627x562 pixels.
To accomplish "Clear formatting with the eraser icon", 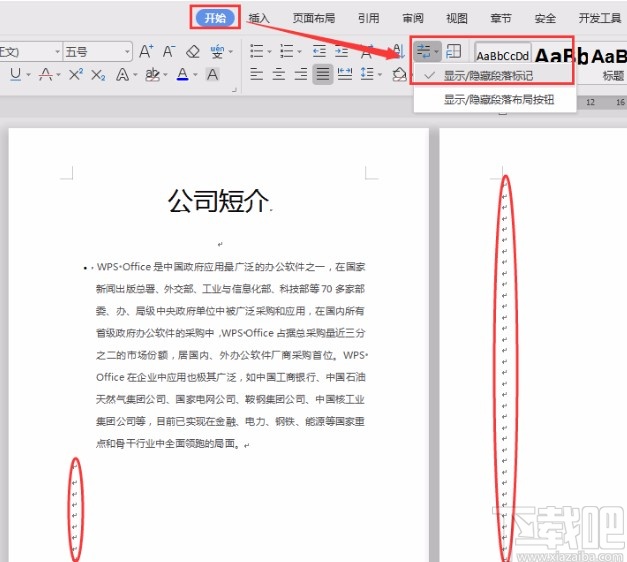I will coord(193,51).
